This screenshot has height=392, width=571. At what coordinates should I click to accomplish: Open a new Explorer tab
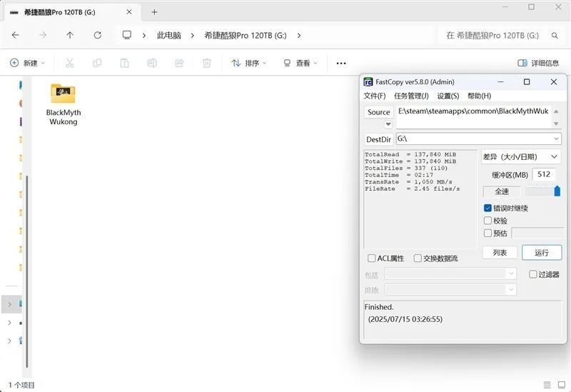154,12
